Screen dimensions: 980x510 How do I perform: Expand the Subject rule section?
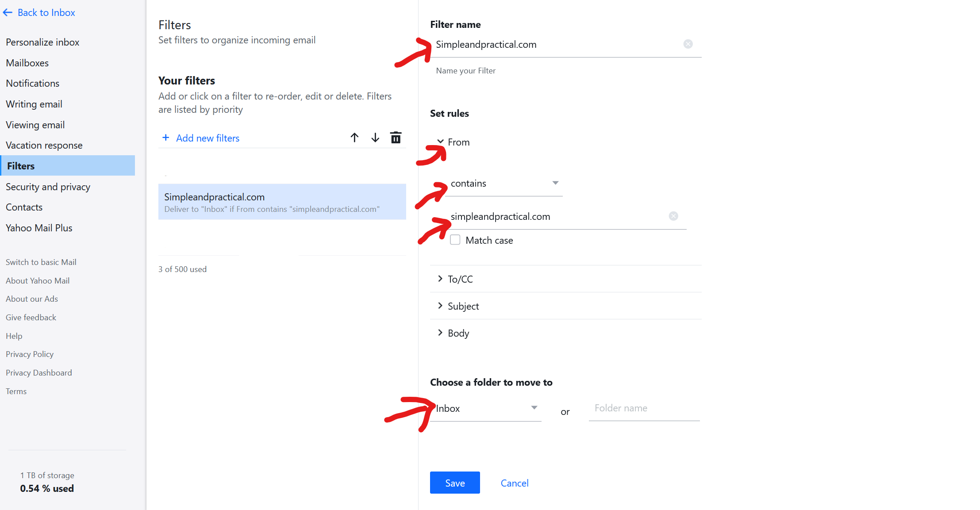pos(441,306)
